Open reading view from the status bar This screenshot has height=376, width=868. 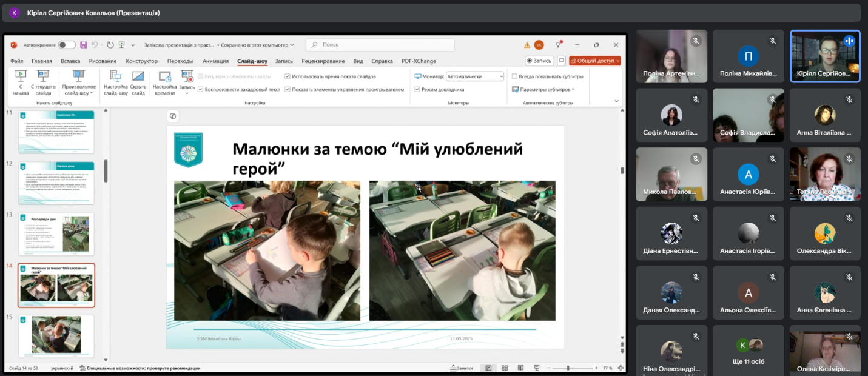(520, 368)
